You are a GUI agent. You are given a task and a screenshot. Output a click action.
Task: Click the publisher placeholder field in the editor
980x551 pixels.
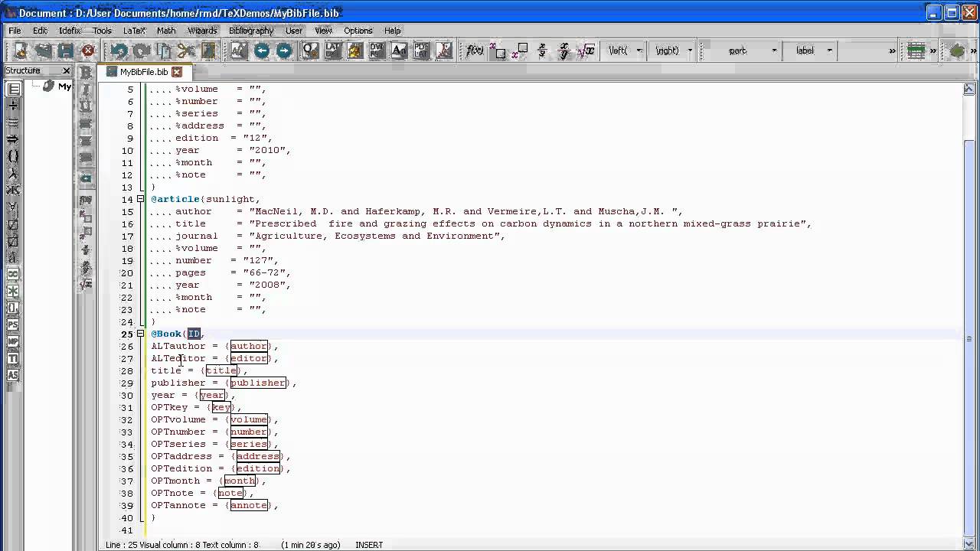[257, 383]
